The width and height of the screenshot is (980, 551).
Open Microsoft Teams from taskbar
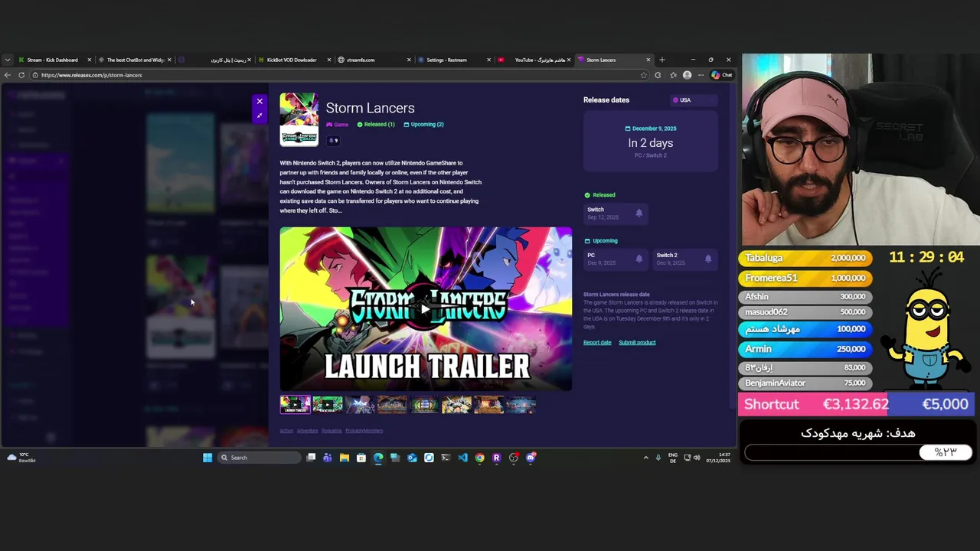tap(328, 458)
